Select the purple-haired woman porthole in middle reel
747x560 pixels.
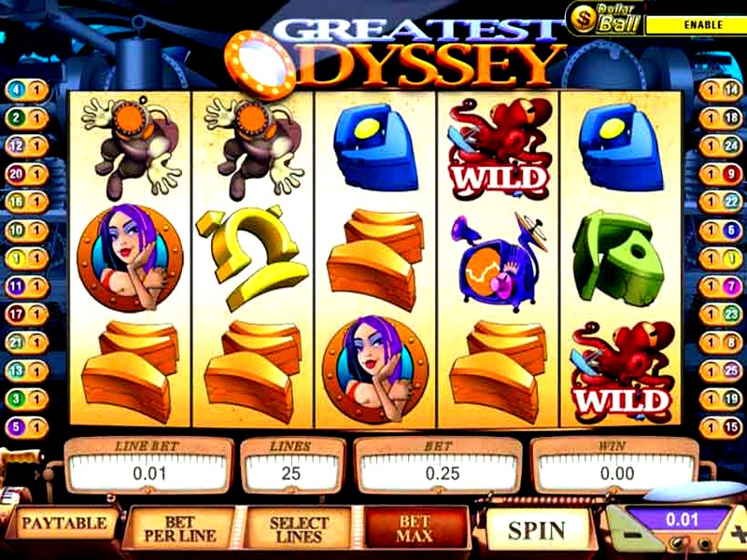[375, 369]
